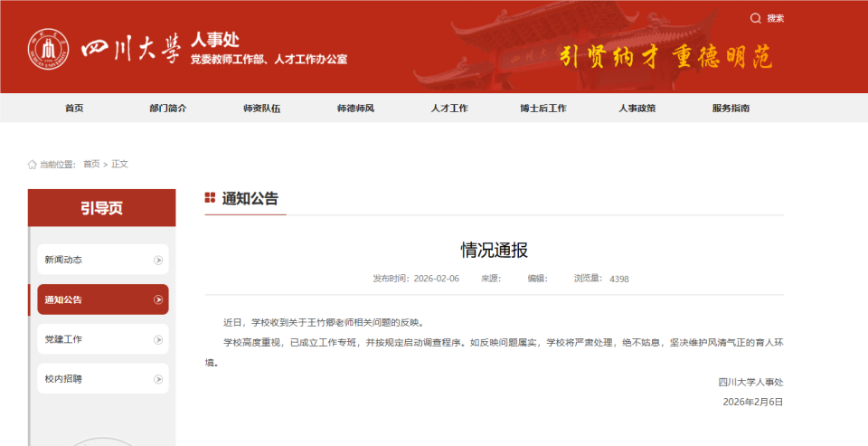Open the 部门简介 navigation menu
The width and height of the screenshot is (868, 446).
[168, 108]
